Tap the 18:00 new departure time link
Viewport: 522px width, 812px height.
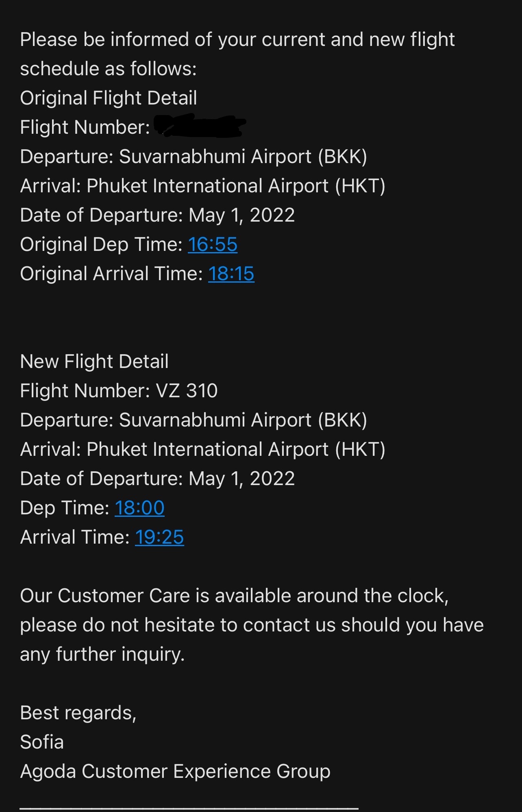[139, 508]
